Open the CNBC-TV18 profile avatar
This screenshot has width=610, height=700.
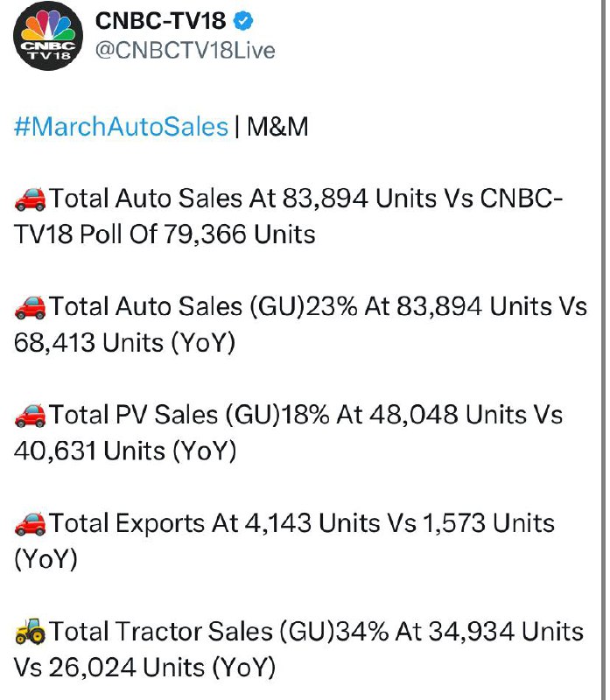pyautogui.click(x=48, y=36)
